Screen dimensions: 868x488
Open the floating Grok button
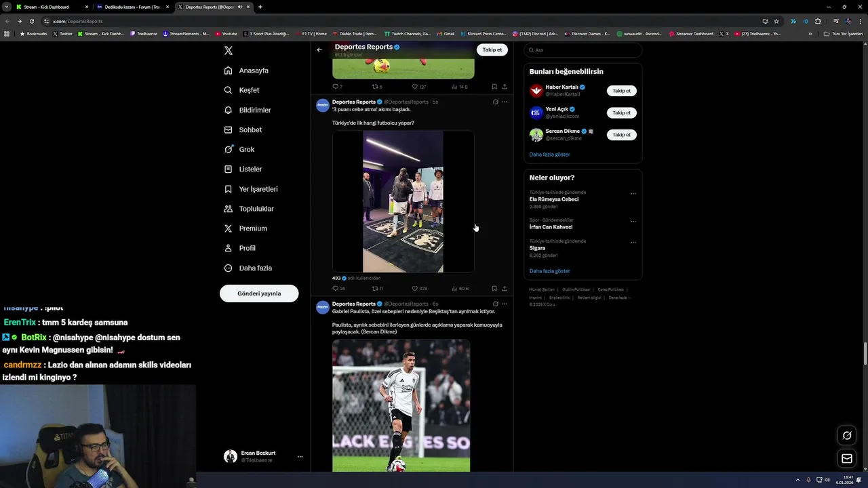click(x=847, y=436)
